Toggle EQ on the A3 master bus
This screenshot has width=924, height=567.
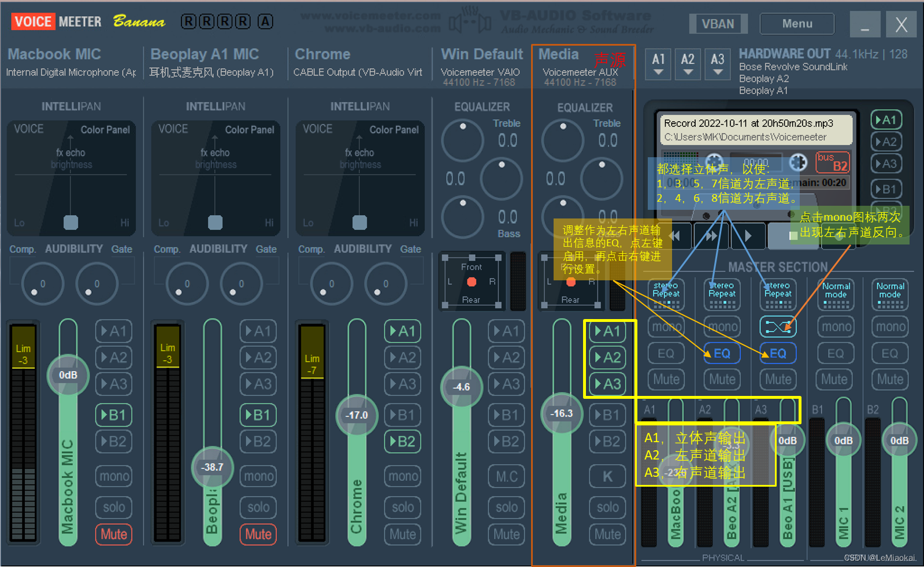[778, 353]
